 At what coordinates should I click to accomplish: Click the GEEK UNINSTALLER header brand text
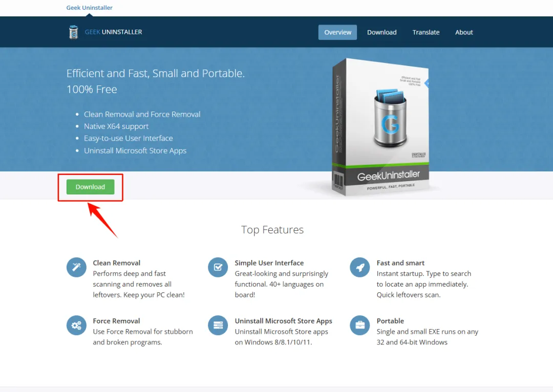(113, 32)
